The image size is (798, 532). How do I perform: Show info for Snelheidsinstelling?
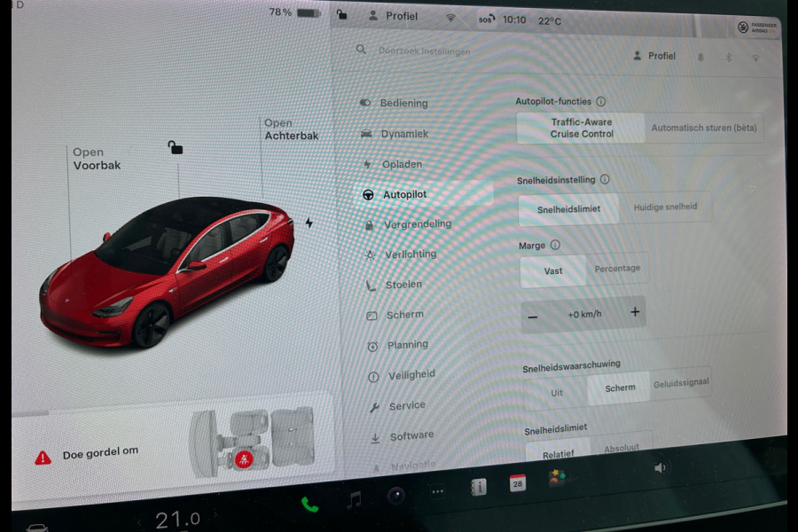coord(605,179)
